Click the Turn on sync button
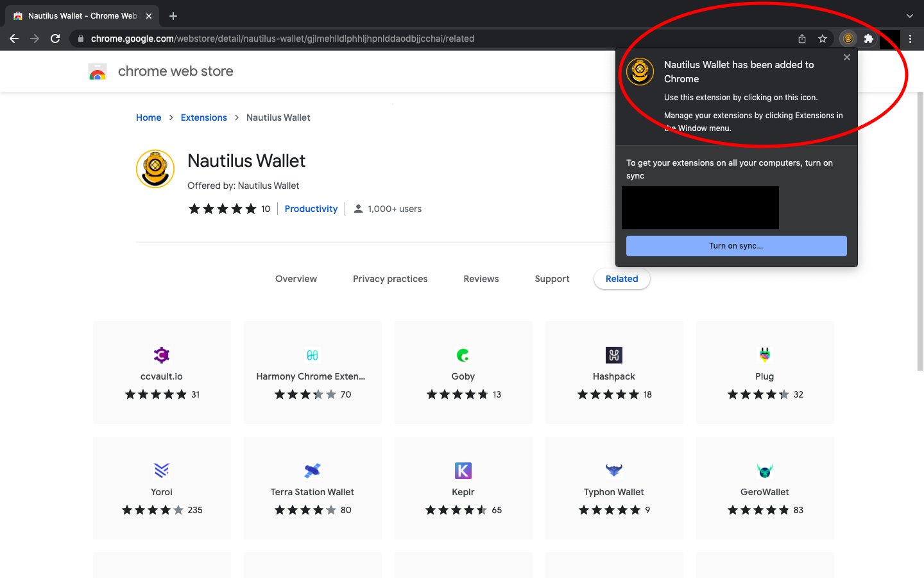Image resolution: width=924 pixels, height=578 pixels. click(737, 246)
